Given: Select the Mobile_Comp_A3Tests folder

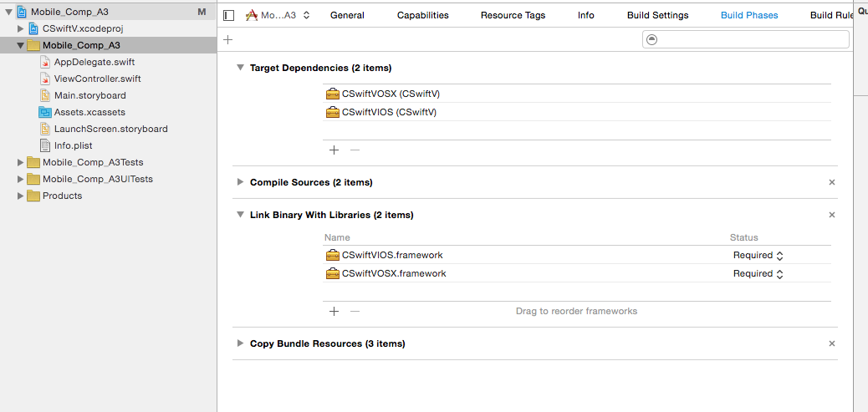Looking at the screenshot, I should (x=93, y=162).
